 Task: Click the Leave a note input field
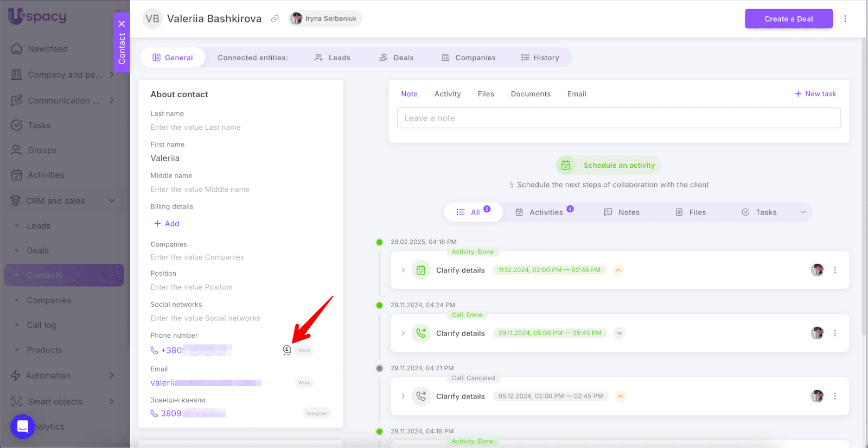tap(618, 118)
